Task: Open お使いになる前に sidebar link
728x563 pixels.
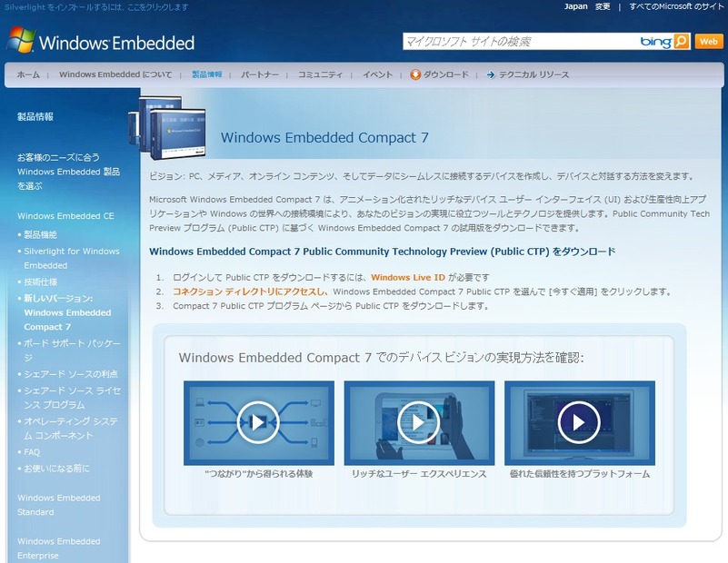Action: click(56, 469)
